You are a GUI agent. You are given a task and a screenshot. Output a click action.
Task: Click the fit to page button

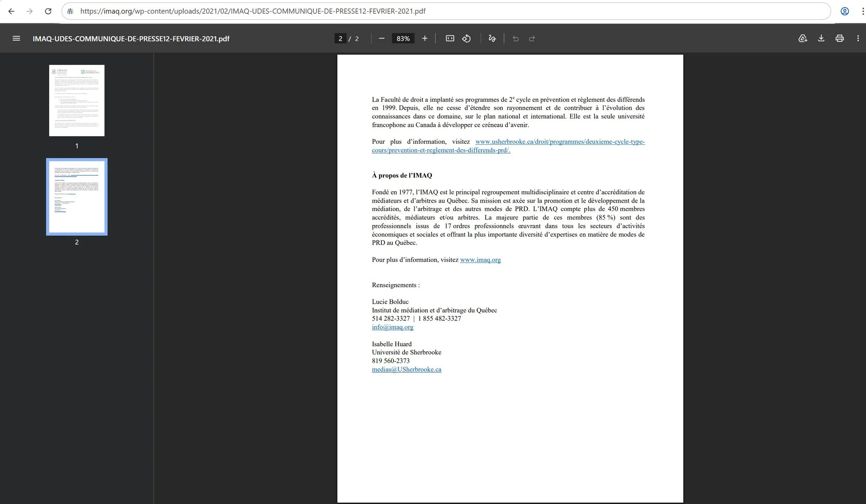click(450, 38)
